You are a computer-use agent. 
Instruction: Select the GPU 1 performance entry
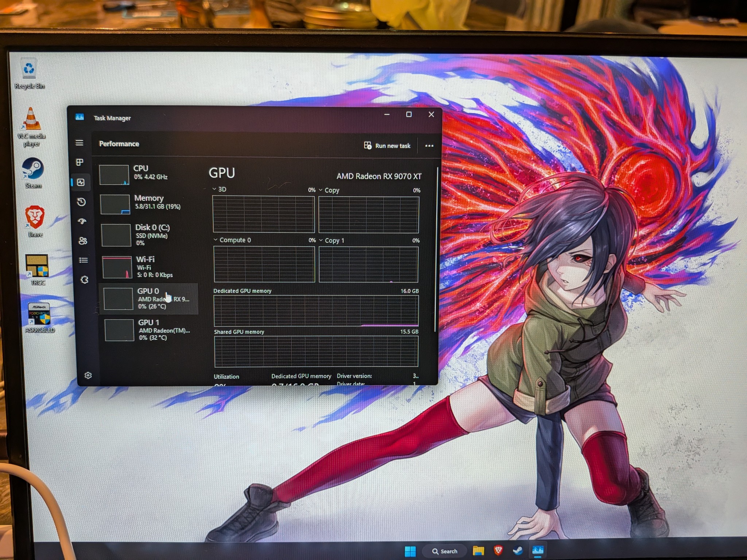tap(150, 330)
